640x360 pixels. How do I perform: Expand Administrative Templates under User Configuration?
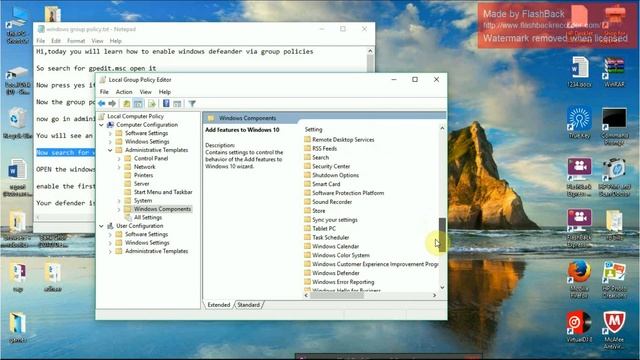[x=110, y=251]
